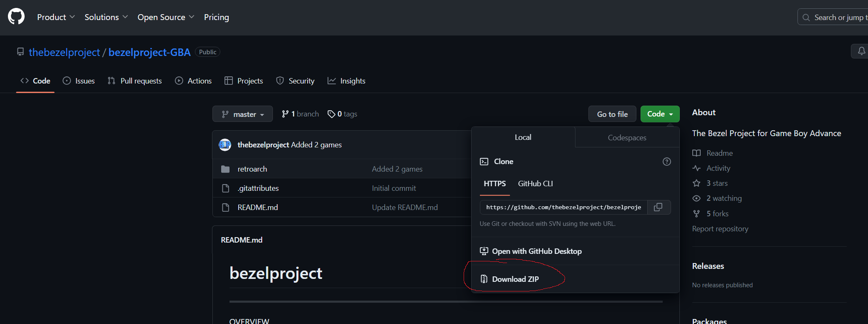Expand the Solutions menu
This screenshot has height=324, width=868.
(x=106, y=17)
